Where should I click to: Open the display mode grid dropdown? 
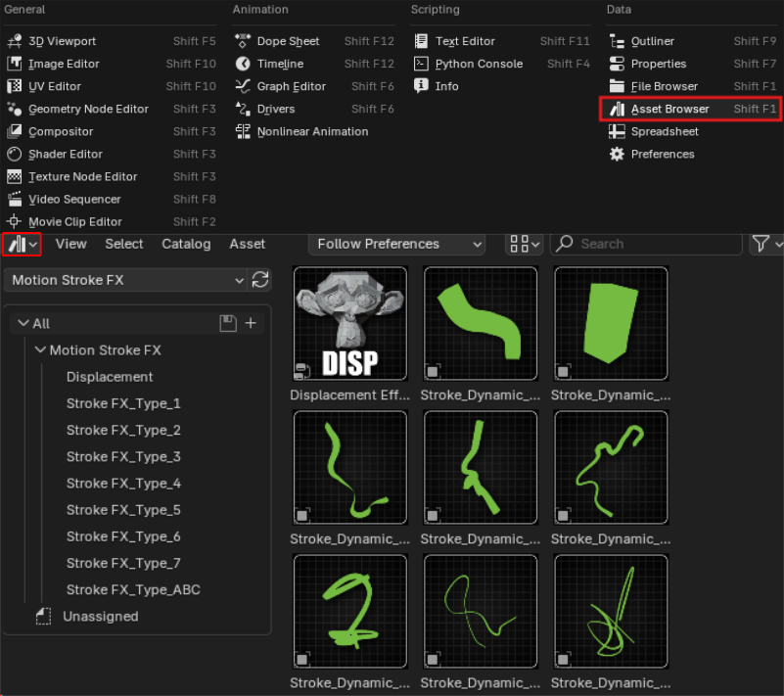coord(524,244)
